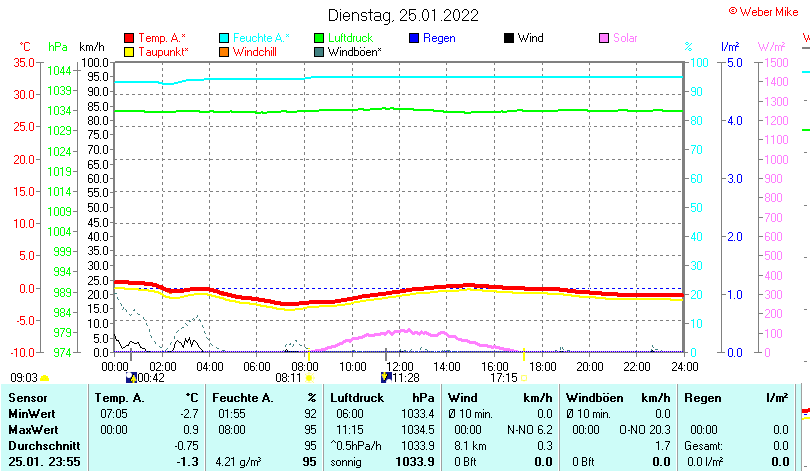810x471 pixels.
Task: Click the teal Windböen* legend swatch
Action: pos(319,52)
